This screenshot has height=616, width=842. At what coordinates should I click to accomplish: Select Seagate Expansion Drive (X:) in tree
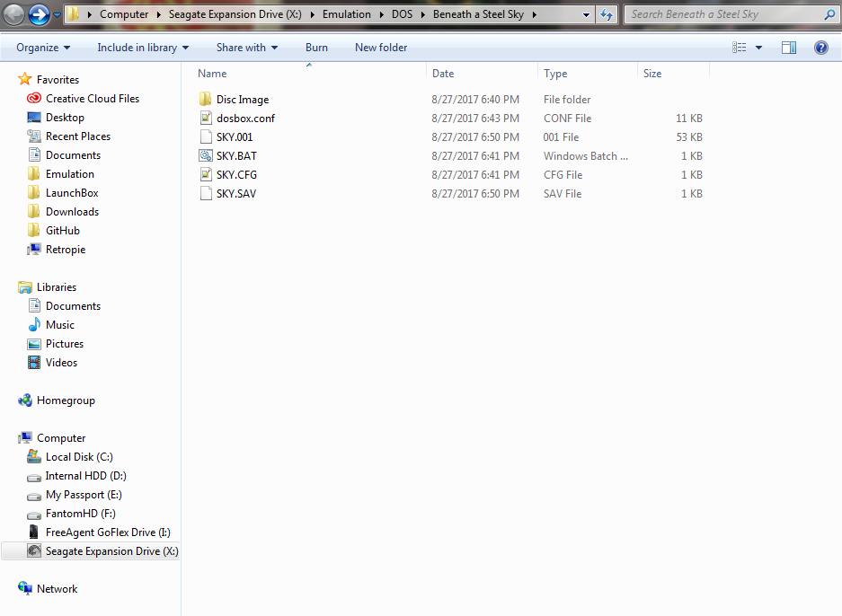111,551
